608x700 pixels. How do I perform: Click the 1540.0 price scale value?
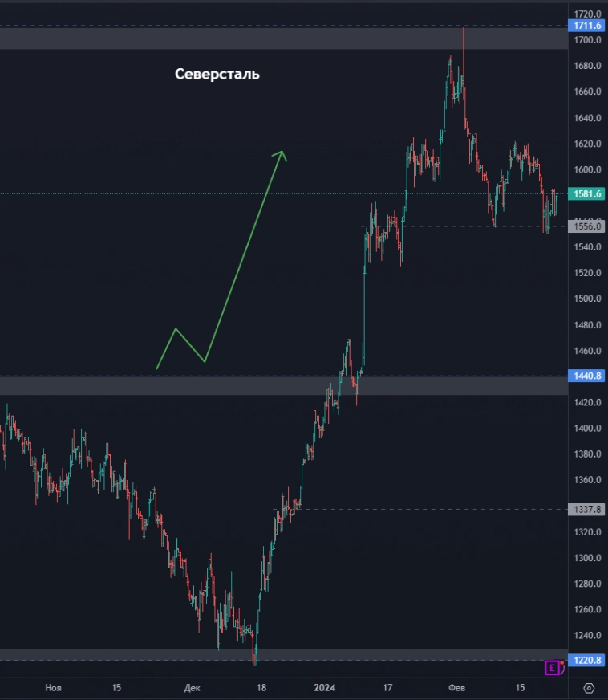click(587, 247)
